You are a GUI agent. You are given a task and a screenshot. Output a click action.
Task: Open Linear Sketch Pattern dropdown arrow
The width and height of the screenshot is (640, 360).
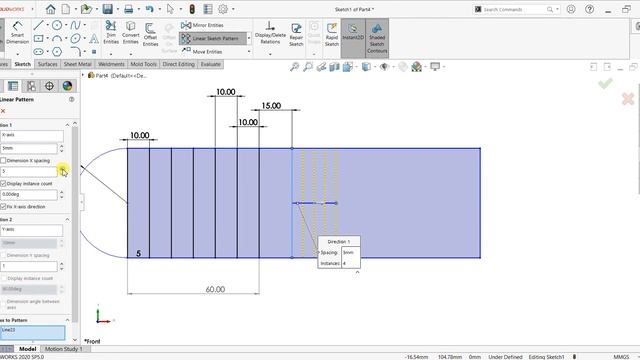(x=249, y=38)
